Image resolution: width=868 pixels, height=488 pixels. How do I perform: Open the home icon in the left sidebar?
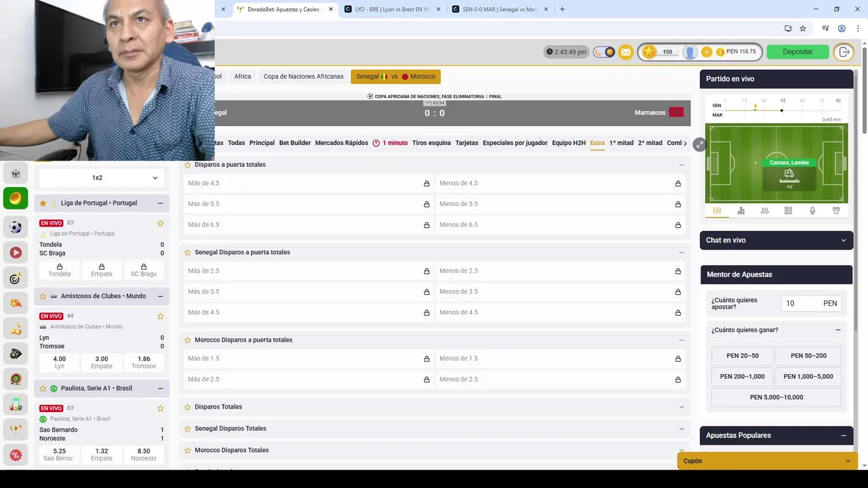point(16,174)
